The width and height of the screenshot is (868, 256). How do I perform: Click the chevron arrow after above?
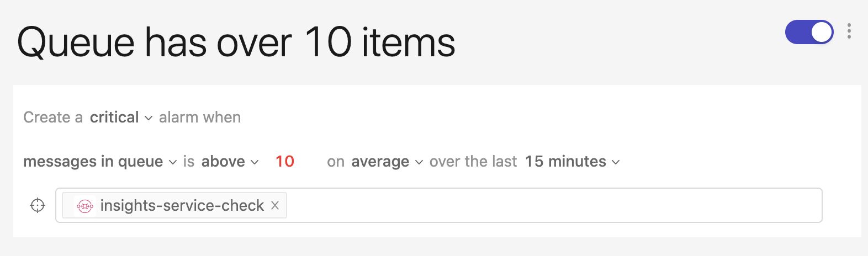tap(255, 162)
